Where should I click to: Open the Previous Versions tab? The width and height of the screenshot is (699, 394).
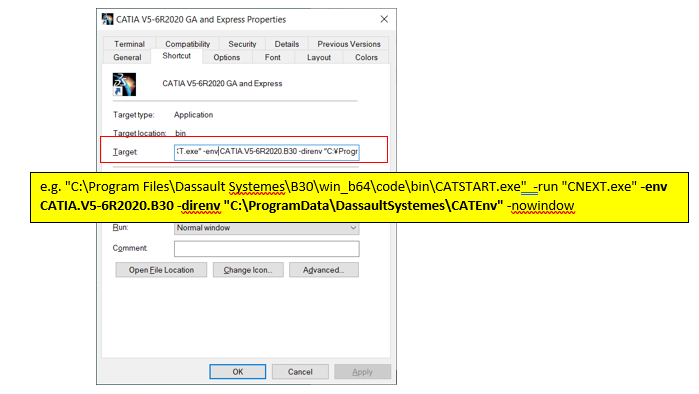coord(349,44)
